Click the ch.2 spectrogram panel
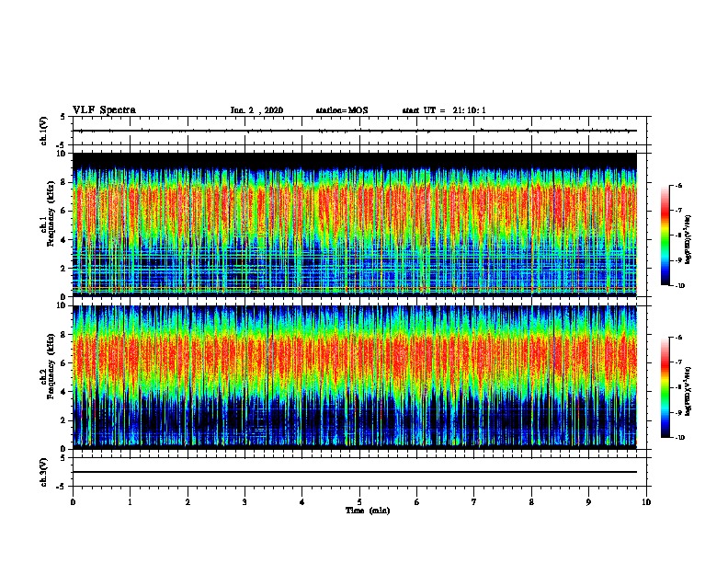The image size is (728, 563). point(355,377)
